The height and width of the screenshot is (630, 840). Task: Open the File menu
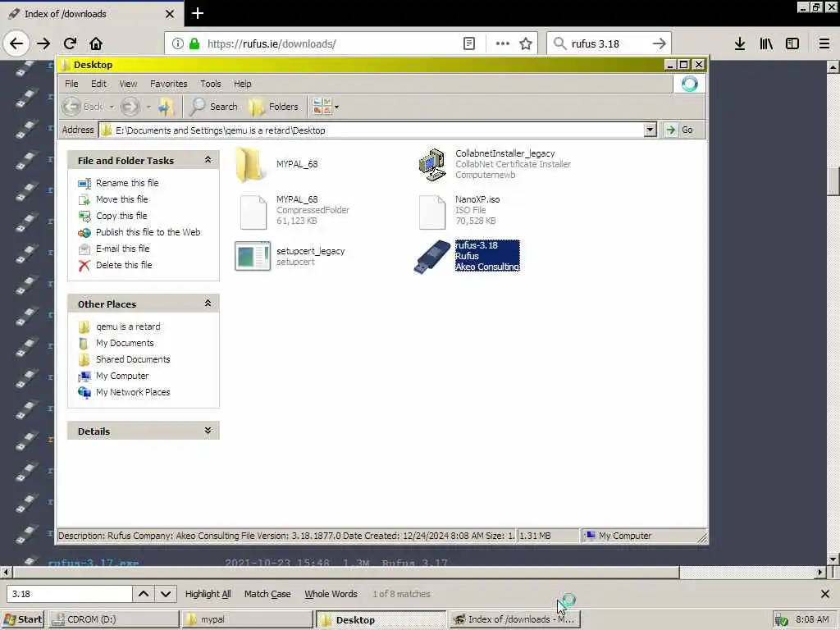click(x=71, y=84)
